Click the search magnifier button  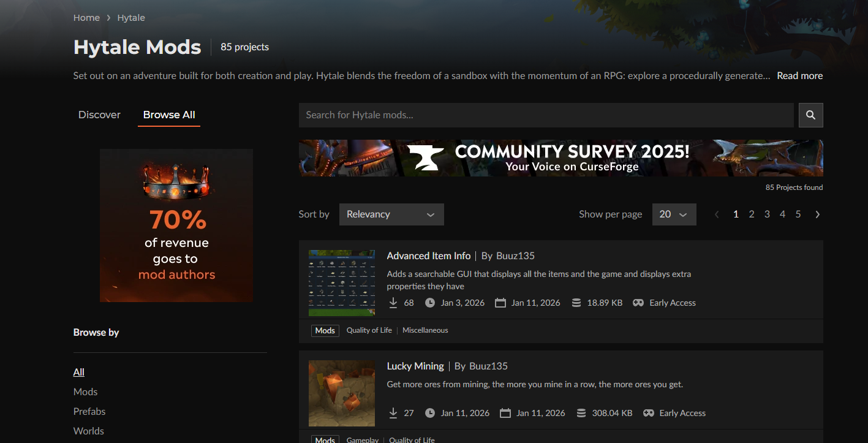pyautogui.click(x=810, y=115)
